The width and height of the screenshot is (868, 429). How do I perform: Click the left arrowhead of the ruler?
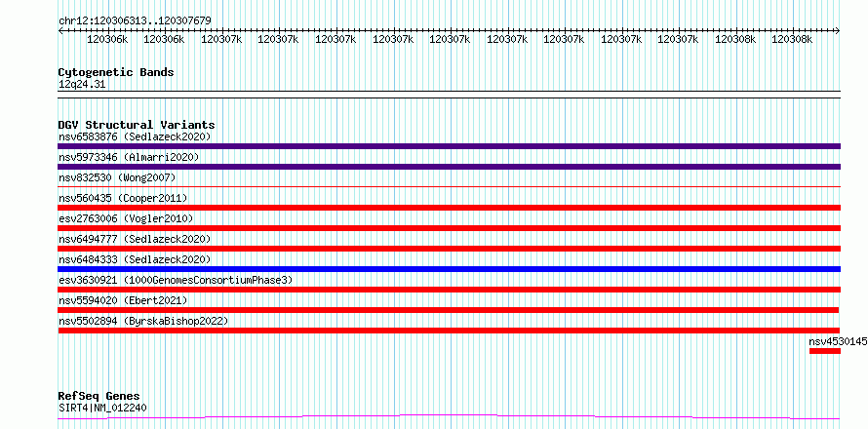coord(60,30)
